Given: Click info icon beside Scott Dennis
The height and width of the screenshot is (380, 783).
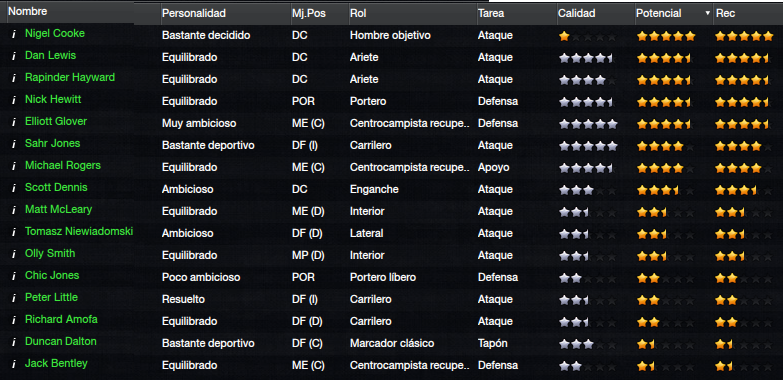Looking at the screenshot, I should 14,188.
